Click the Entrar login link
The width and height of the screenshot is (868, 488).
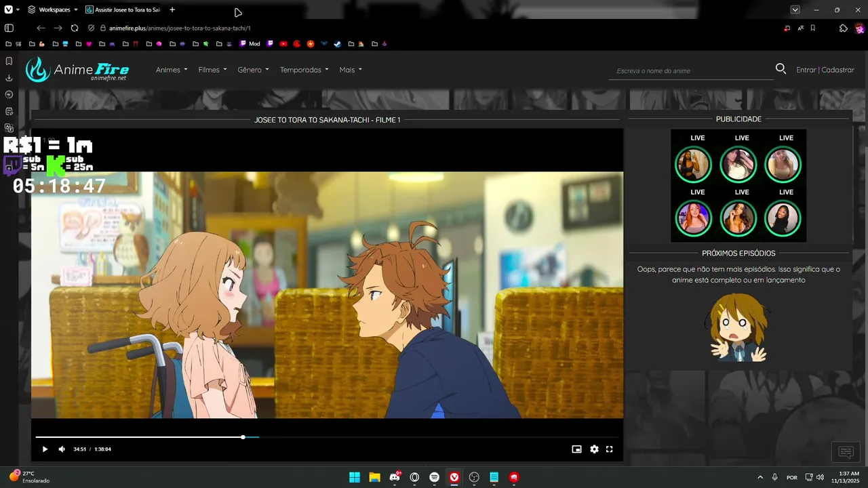806,70
